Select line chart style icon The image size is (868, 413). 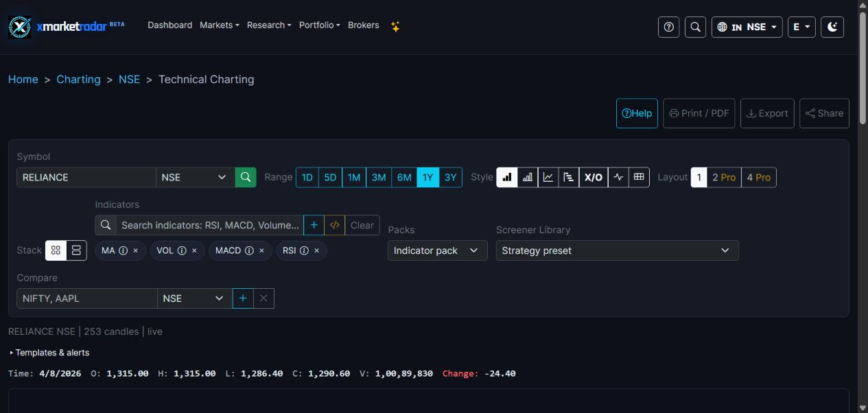coord(548,177)
